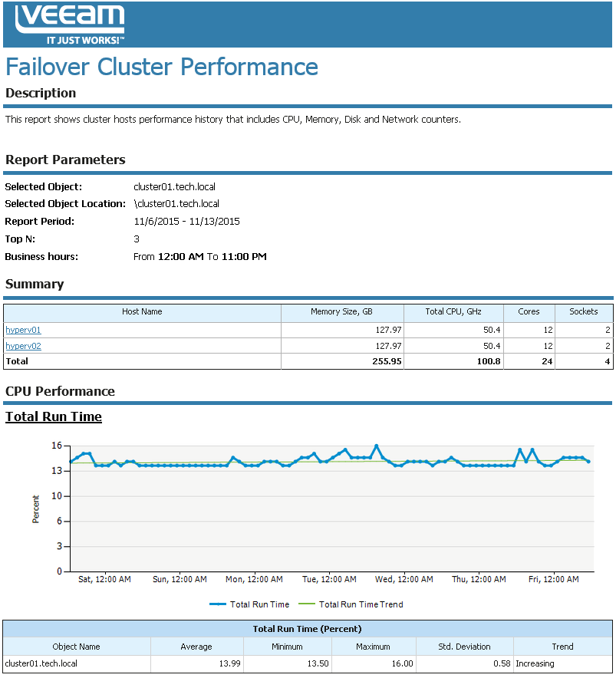Screen dimensions: 616x678
Task: Click the Sat, 12:00 AM axis label
Action: pyautogui.click(x=104, y=579)
